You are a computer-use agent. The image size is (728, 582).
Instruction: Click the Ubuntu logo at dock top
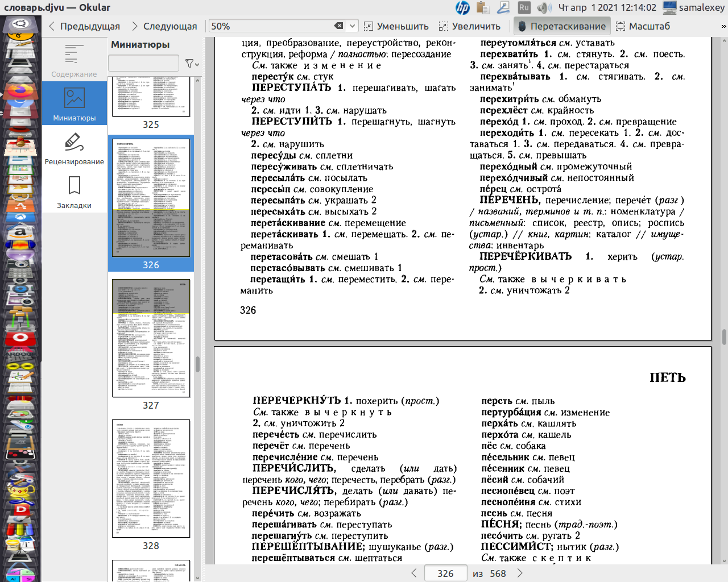[20, 24]
